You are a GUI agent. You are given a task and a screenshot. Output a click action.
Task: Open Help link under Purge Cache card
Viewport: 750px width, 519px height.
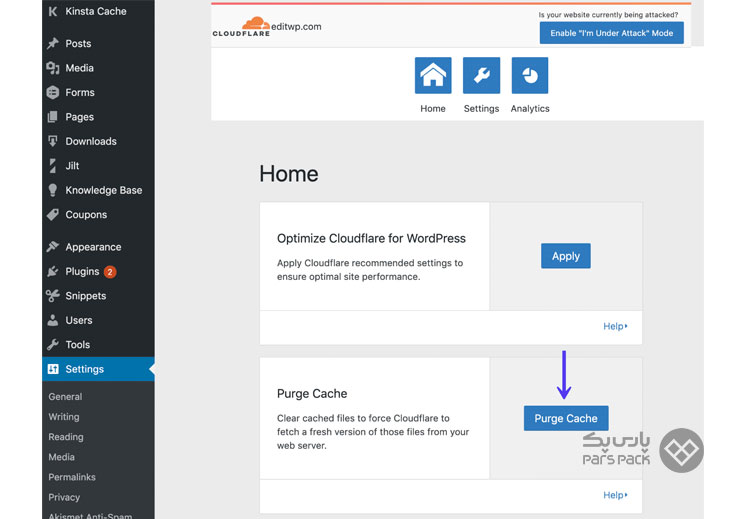click(615, 495)
